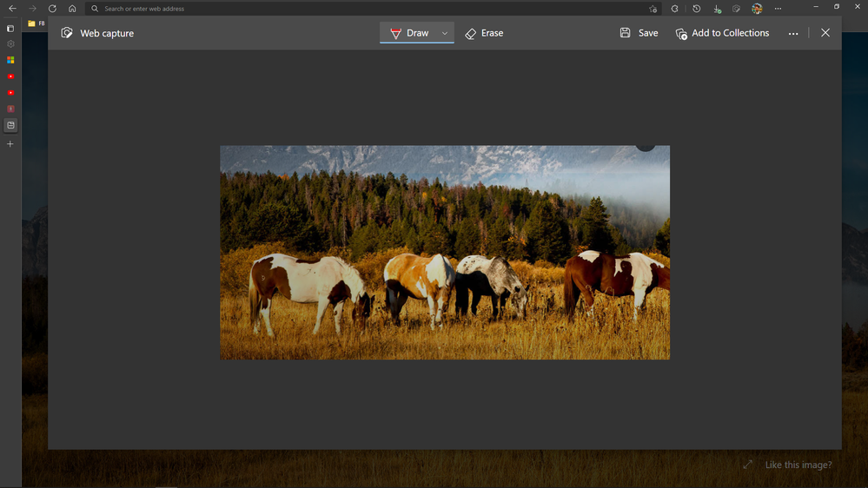The width and height of the screenshot is (868, 488).
Task: Open the user profile avatar
Action: [757, 9]
